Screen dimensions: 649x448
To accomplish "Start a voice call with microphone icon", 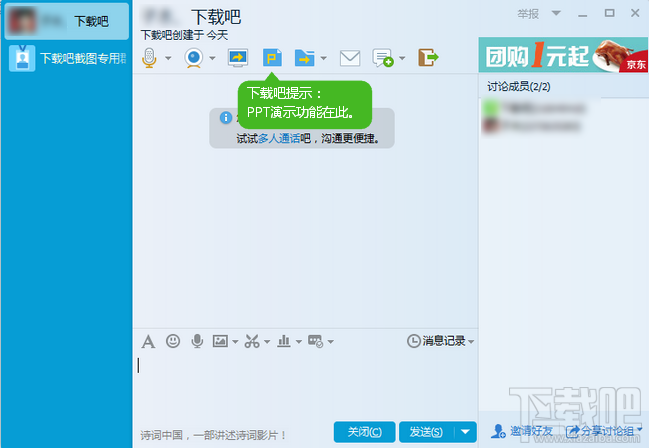I will point(149,58).
